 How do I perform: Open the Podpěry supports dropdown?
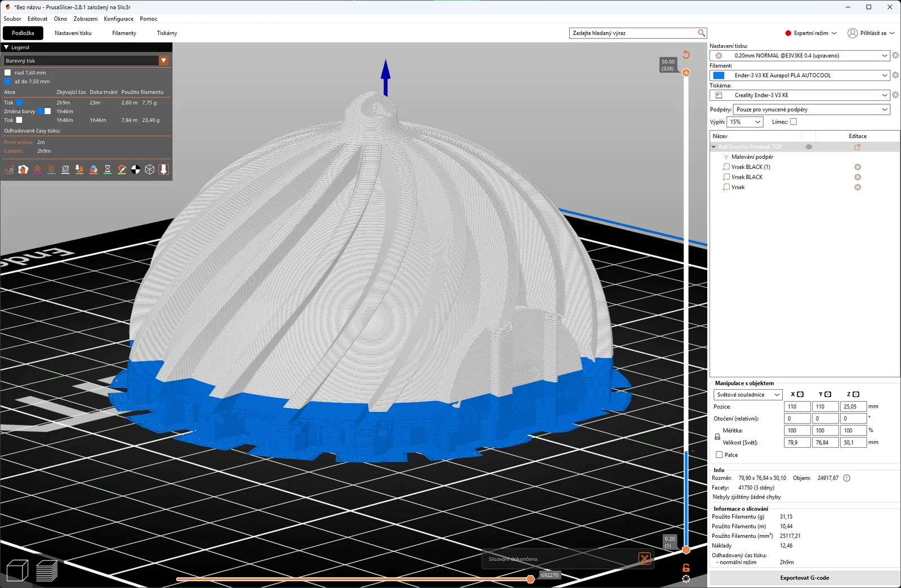[x=811, y=109]
